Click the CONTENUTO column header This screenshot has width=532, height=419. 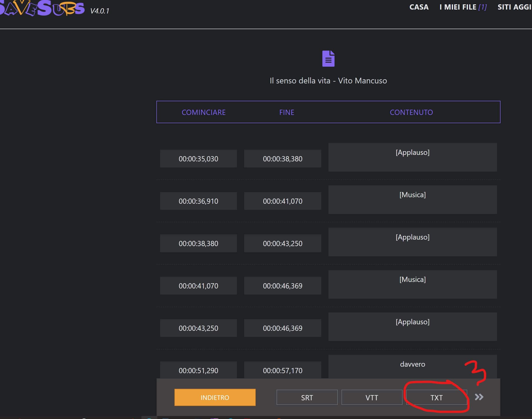pyautogui.click(x=411, y=112)
